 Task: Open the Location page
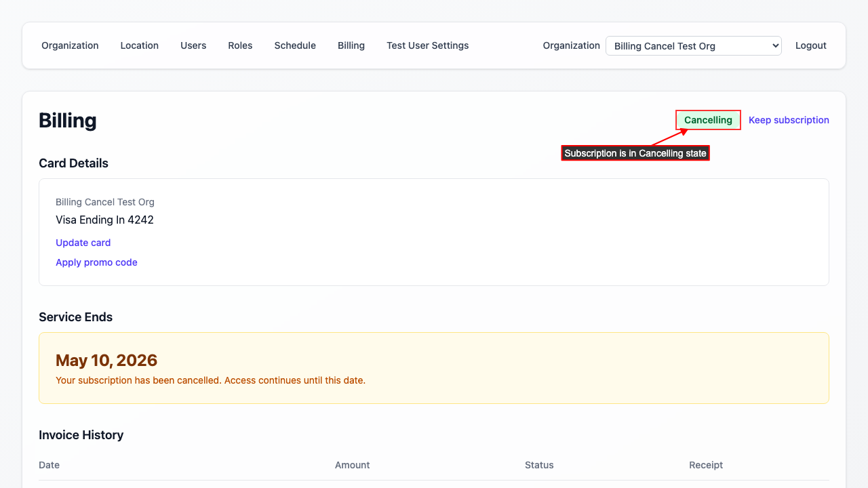139,45
